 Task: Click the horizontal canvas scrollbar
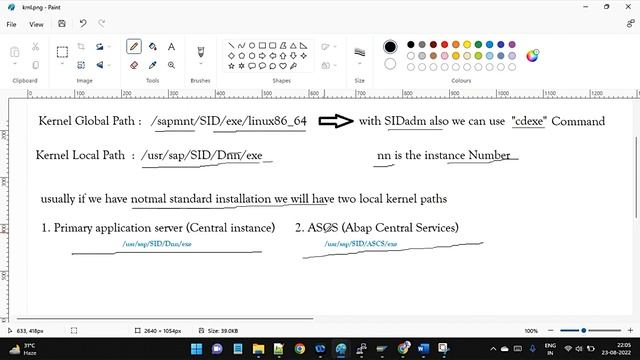(x=165, y=318)
